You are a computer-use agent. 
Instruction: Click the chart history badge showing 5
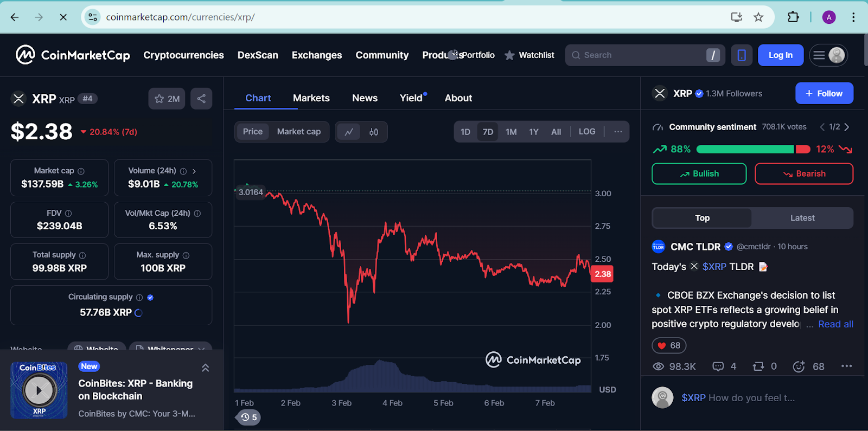click(x=248, y=417)
